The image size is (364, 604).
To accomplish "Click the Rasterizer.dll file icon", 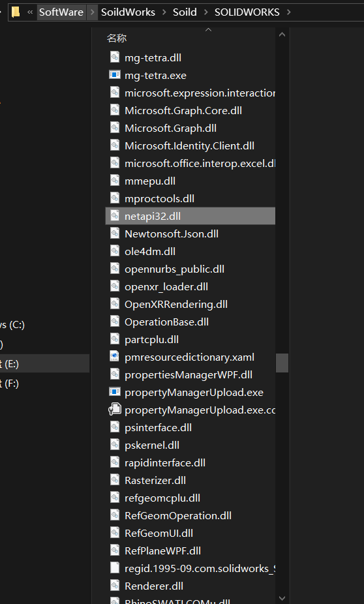I will pos(115,480).
